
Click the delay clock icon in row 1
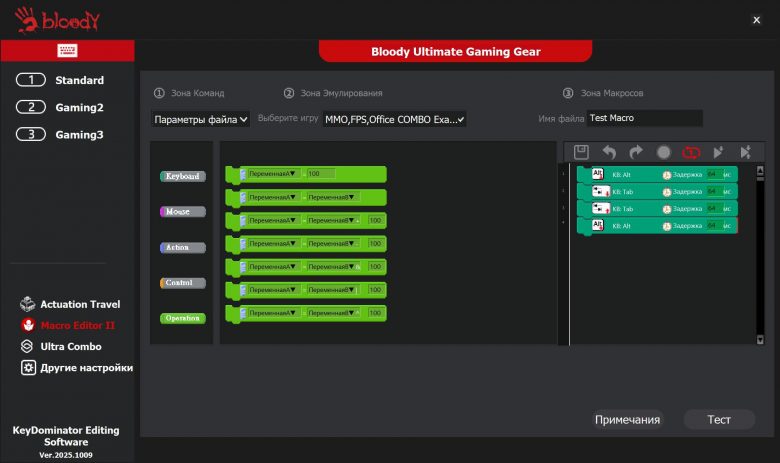pos(667,175)
